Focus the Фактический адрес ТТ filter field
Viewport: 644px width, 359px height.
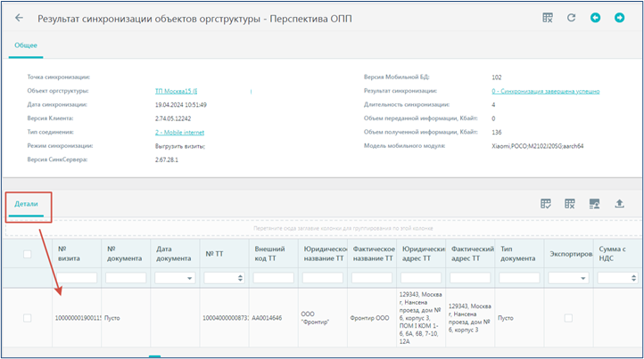470,278
